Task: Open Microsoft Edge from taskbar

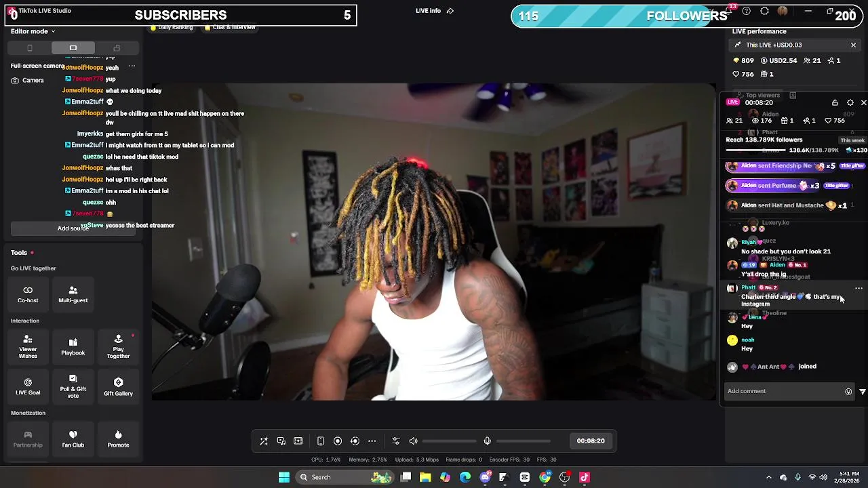Action: [x=465, y=477]
